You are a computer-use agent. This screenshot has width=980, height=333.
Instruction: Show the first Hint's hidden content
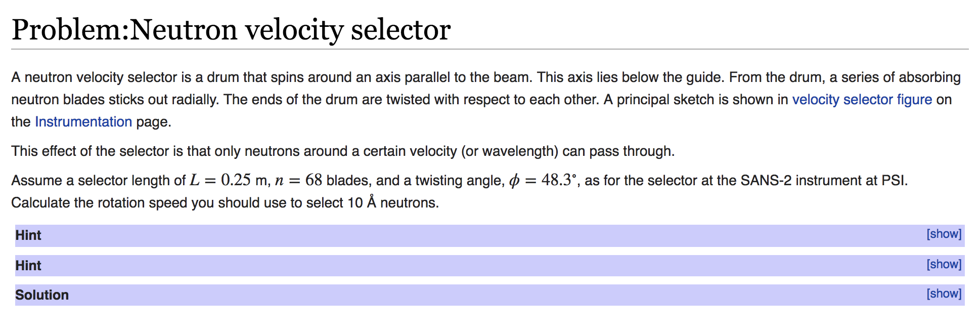pyautogui.click(x=944, y=234)
